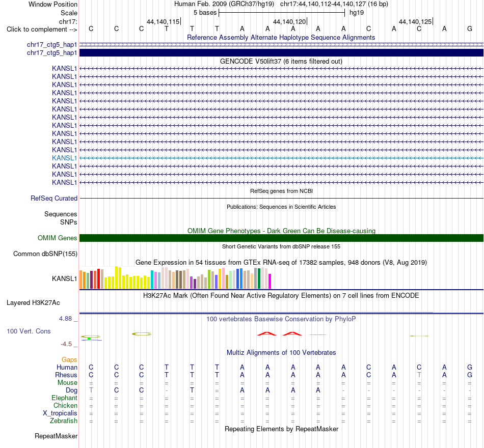Screen dimensions: 484x448
Task: Select the Dog alignment row label
Action: [x=71, y=390]
